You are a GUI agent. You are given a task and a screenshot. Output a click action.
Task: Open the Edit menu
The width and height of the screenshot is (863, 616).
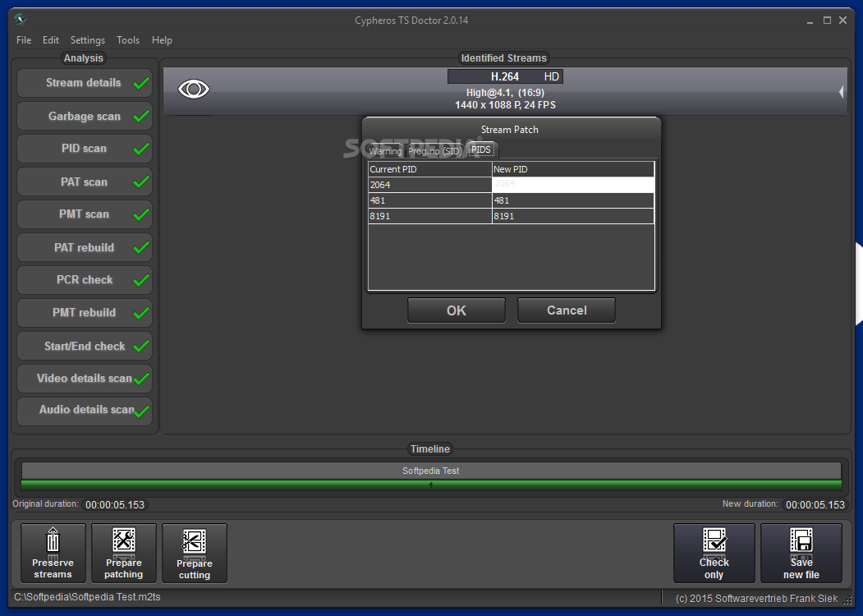click(51, 40)
